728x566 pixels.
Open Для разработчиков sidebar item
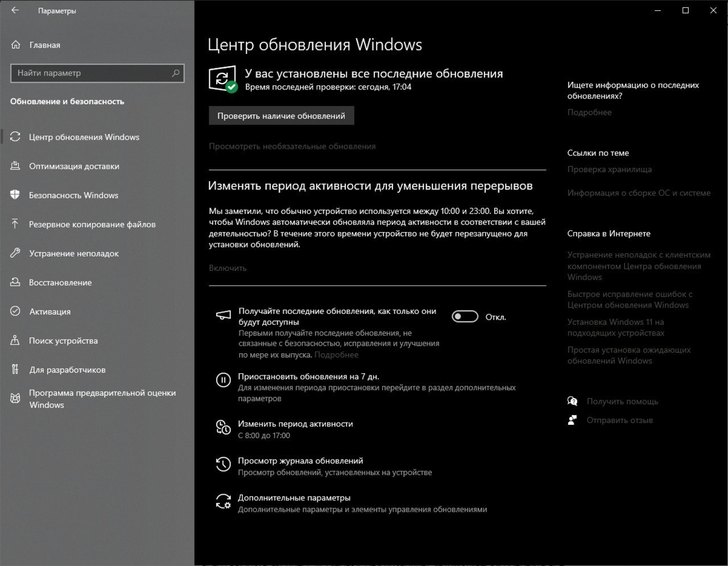[67, 370]
